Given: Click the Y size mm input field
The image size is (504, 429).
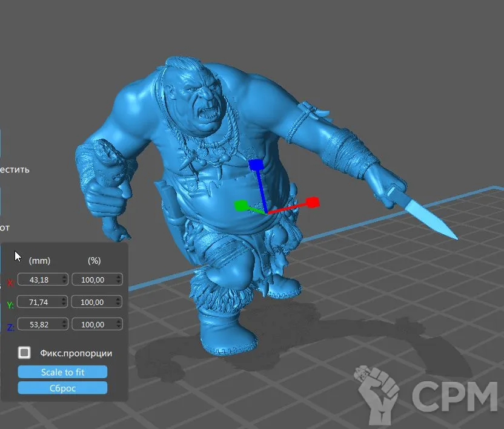Looking at the screenshot, I should (x=39, y=302).
